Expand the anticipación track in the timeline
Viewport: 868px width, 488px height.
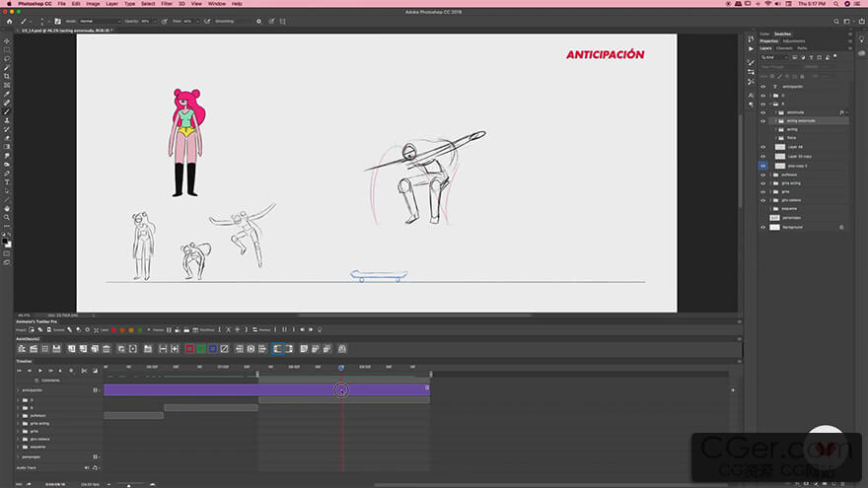click(17, 389)
